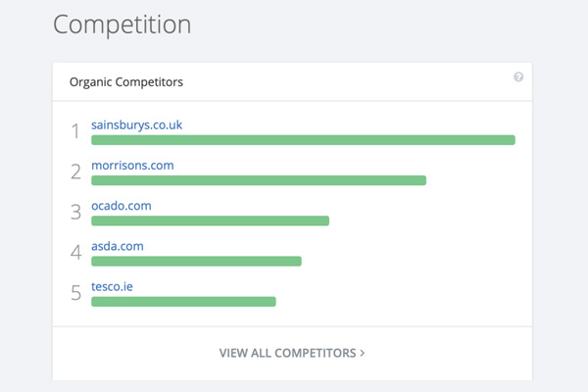
Task: Click the green bar under asda.com
Action: [x=196, y=261]
